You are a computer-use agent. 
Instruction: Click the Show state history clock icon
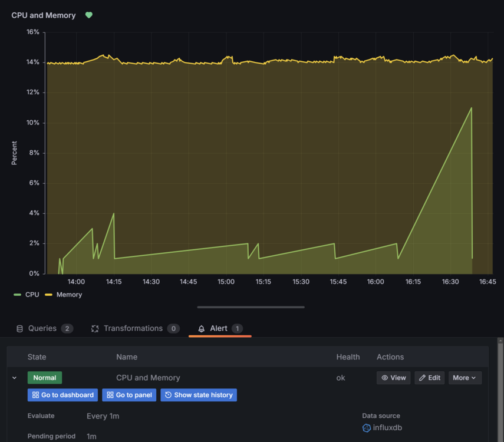[x=168, y=395]
